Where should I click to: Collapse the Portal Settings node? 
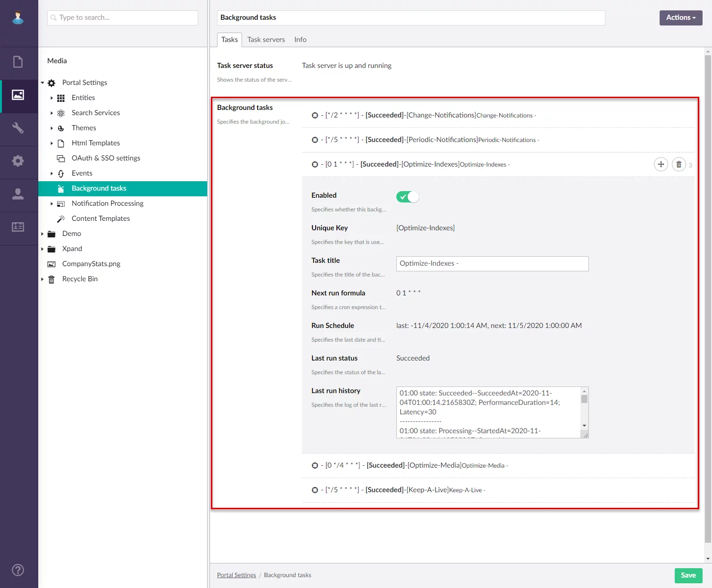(42, 83)
